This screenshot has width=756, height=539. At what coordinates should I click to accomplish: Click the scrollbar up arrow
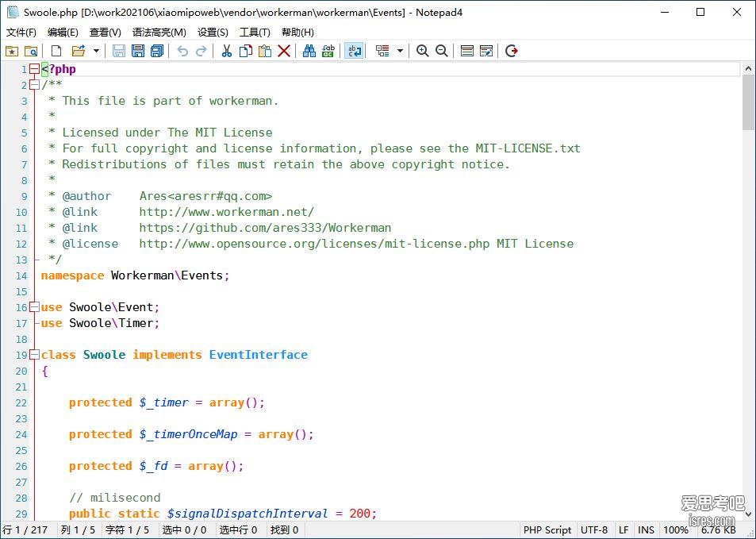[748, 69]
